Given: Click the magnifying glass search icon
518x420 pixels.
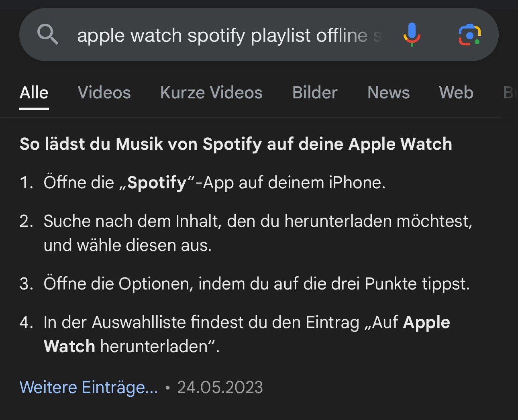Looking at the screenshot, I should pyautogui.click(x=47, y=35).
